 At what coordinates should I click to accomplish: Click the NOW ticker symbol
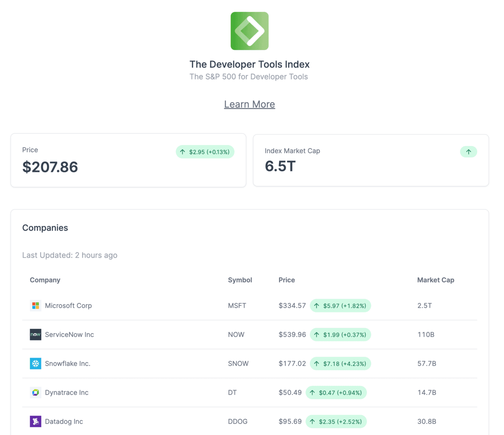pos(236,335)
